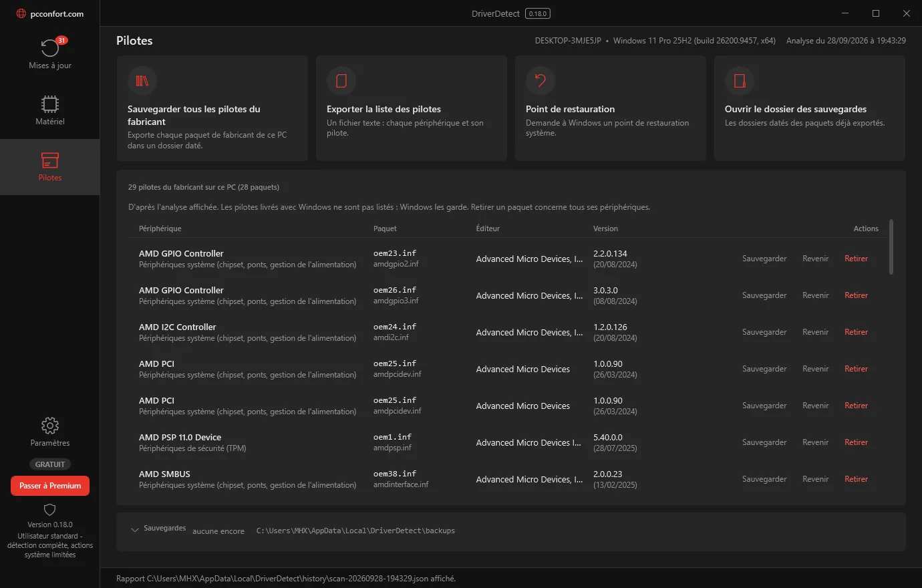Click the Version column header

(605, 229)
